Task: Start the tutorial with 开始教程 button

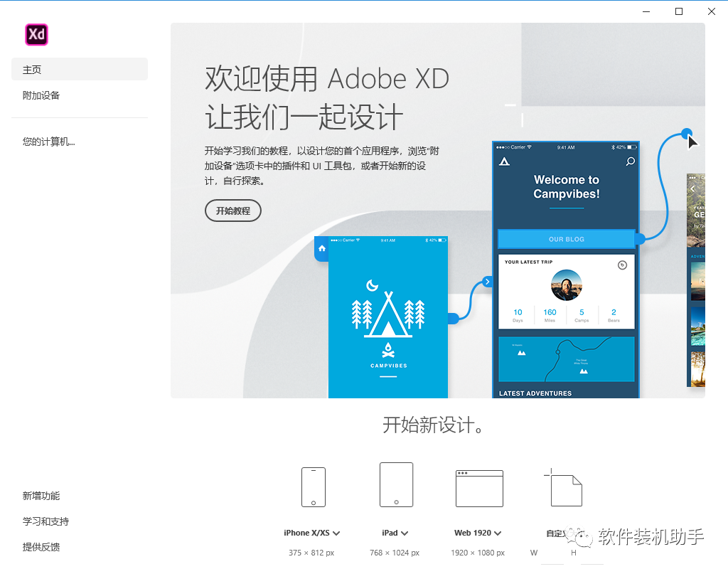Action: 233,211
